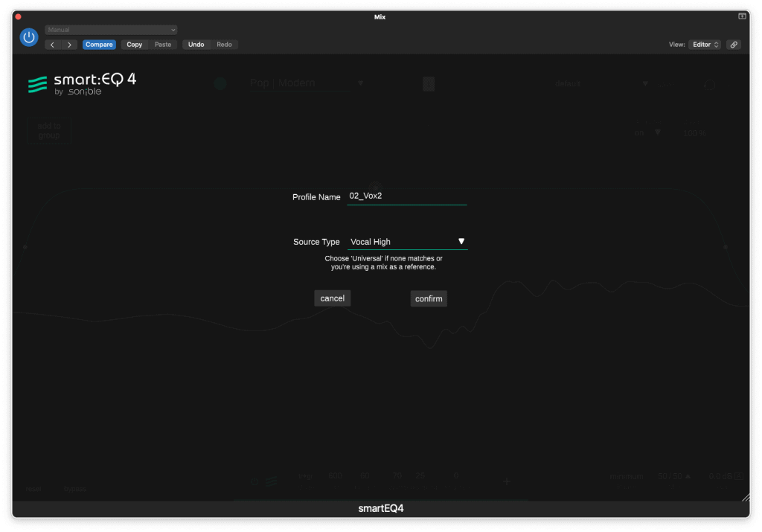This screenshot has width=762, height=532.
Task: Click the plus icon on the EQ curve area
Action: coord(506,481)
